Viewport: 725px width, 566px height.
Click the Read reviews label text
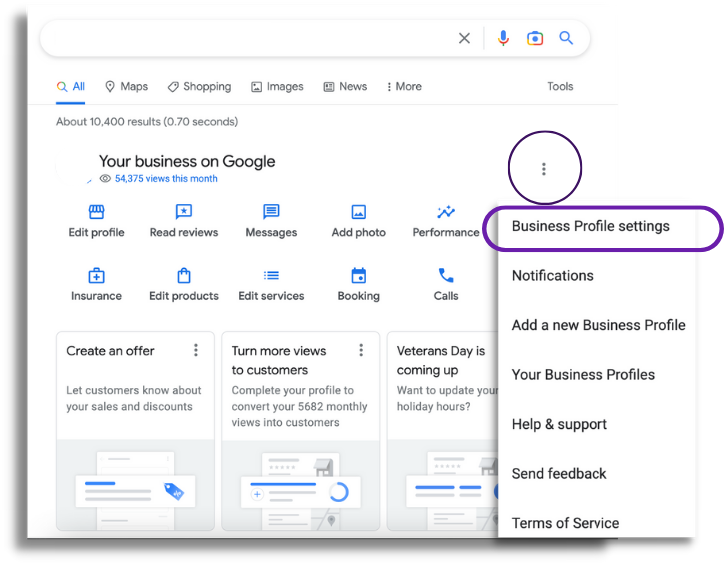pyautogui.click(x=184, y=232)
